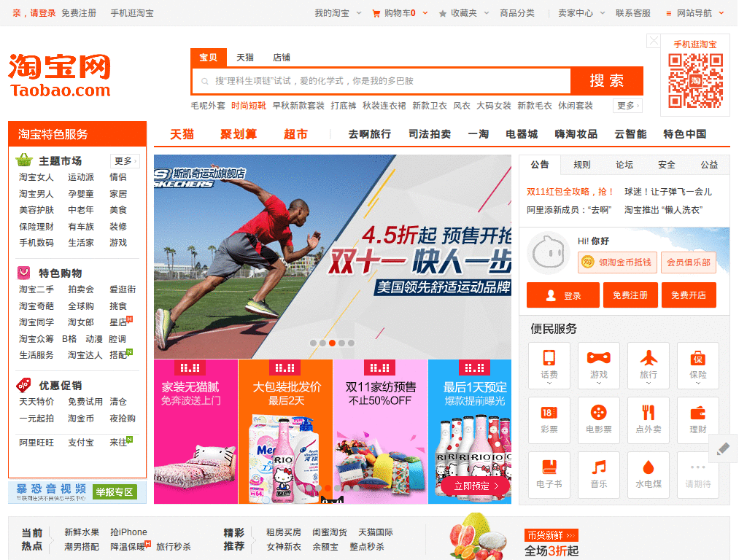Open the 手机数码 category link
Screen dimensions: 747x560
36,243
